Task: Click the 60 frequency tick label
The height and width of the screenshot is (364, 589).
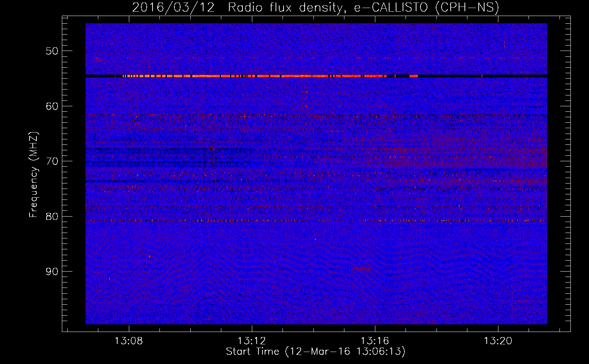Action: (52, 106)
